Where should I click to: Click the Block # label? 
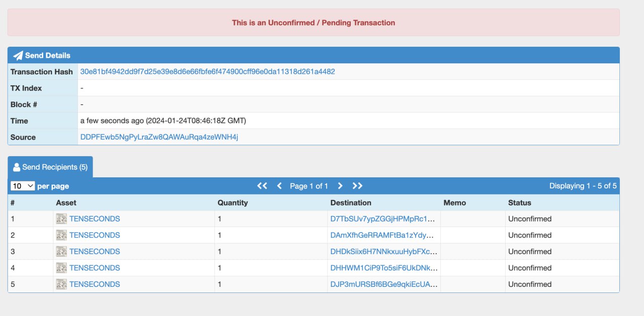coord(24,104)
